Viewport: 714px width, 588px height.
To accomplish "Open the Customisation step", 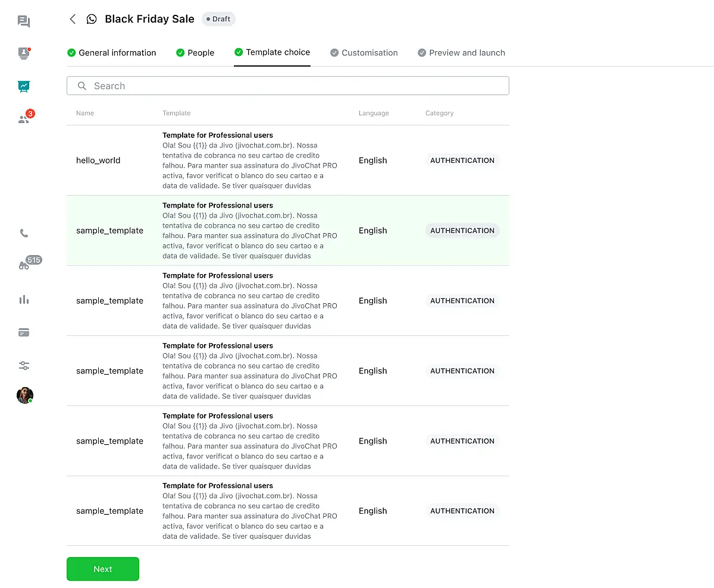I will point(364,53).
